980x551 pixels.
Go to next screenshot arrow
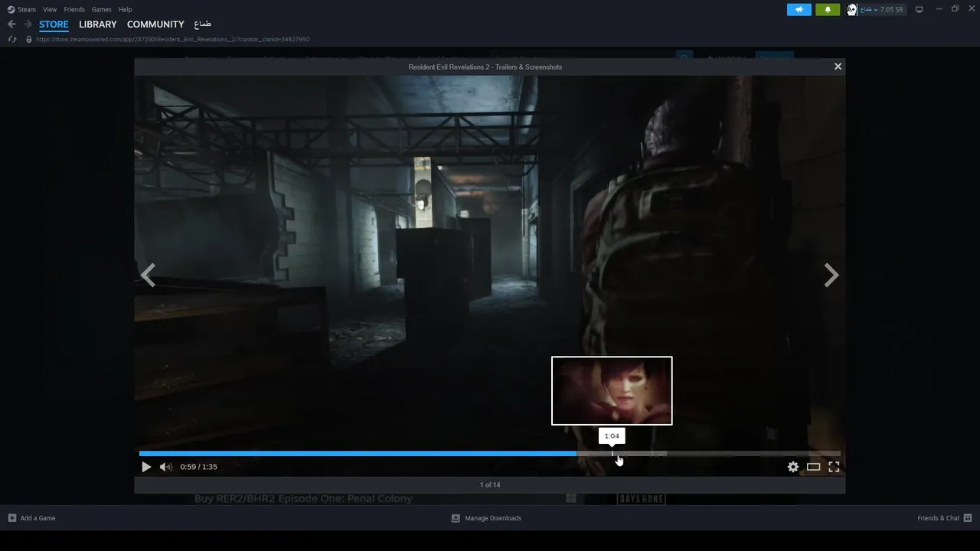click(831, 275)
